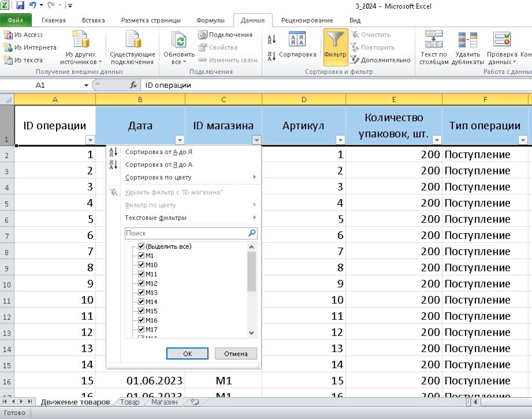Click Advanced filter (Дополнительно)

[380, 60]
